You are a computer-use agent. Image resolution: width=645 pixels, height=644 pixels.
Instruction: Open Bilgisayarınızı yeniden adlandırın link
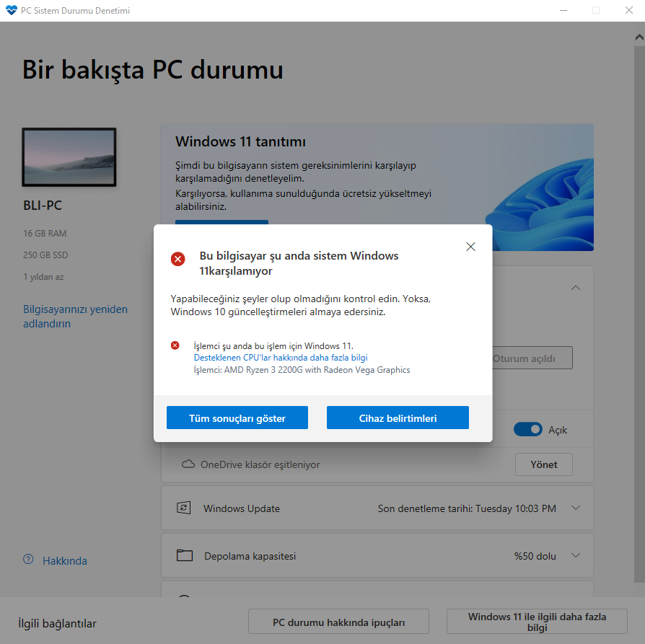pos(75,317)
